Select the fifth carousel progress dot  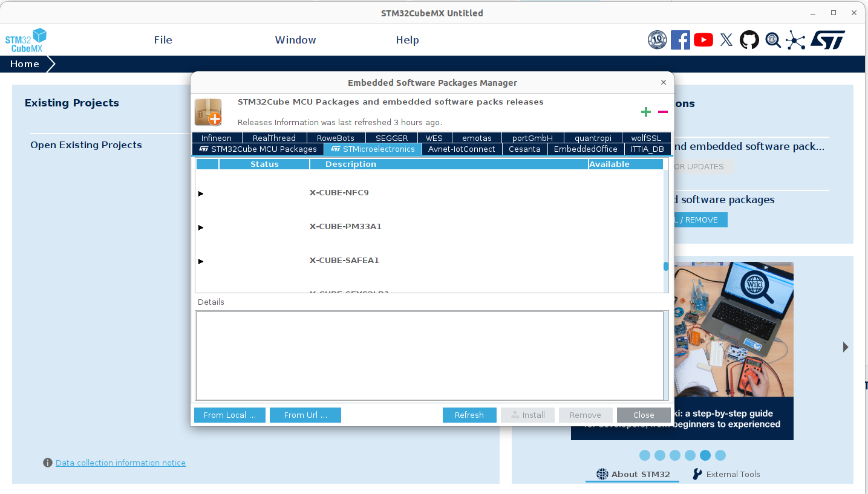click(x=705, y=455)
